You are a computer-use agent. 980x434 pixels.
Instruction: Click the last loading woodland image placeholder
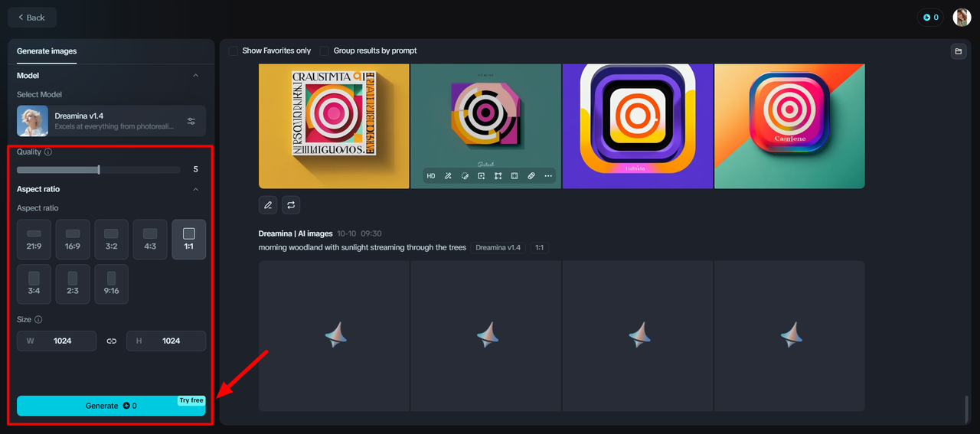789,336
